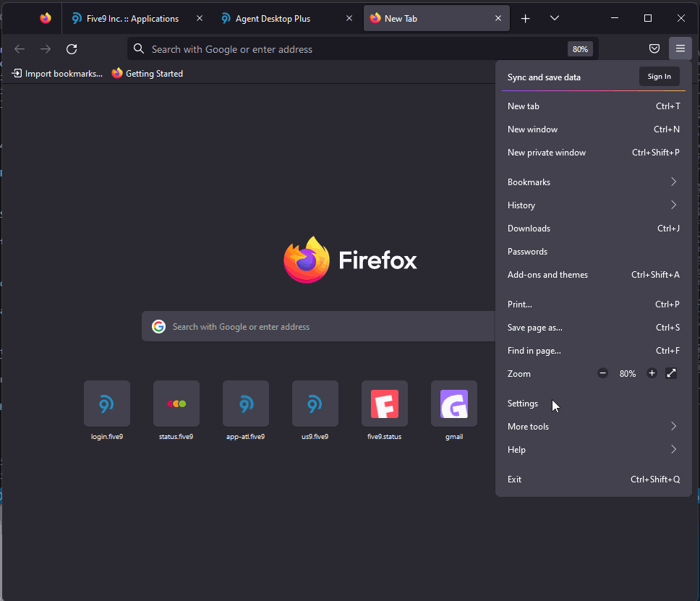Choose Find in page…
Viewport: 700px width, 601px height.
coord(593,351)
